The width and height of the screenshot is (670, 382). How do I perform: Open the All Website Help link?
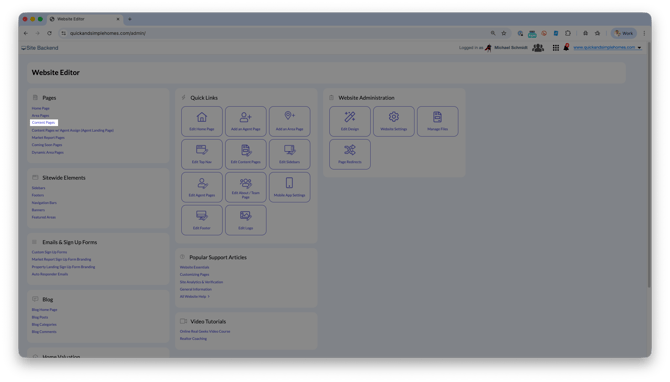(x=195, y=297)
